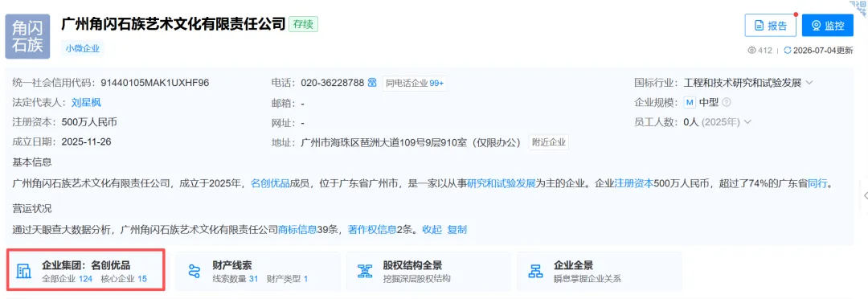The width and height of the screenshot is (868, 299).
Task: Click the side panel collapse arrow at right edge
Action: tap(865, 195)
